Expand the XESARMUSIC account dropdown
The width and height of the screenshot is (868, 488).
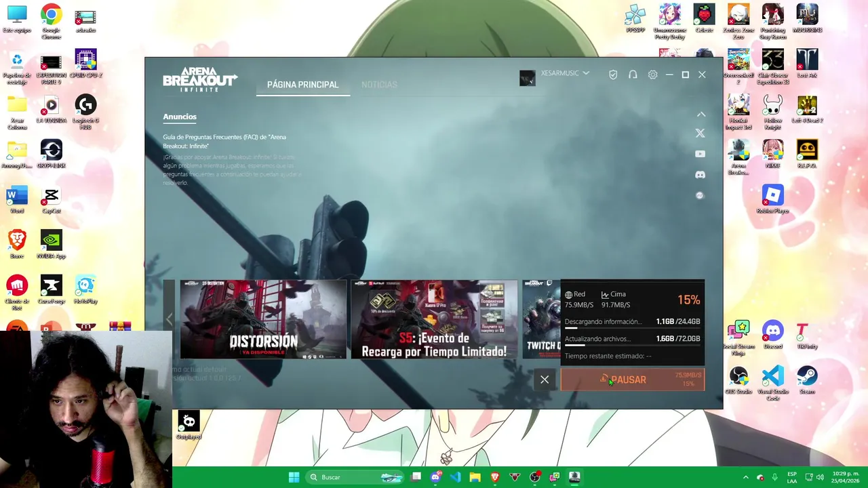click(586, 73)
